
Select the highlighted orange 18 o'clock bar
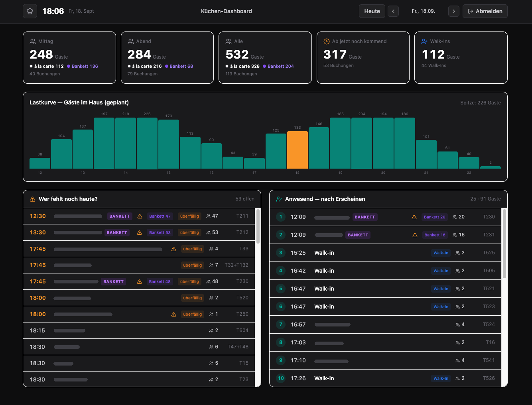[298, 150]
